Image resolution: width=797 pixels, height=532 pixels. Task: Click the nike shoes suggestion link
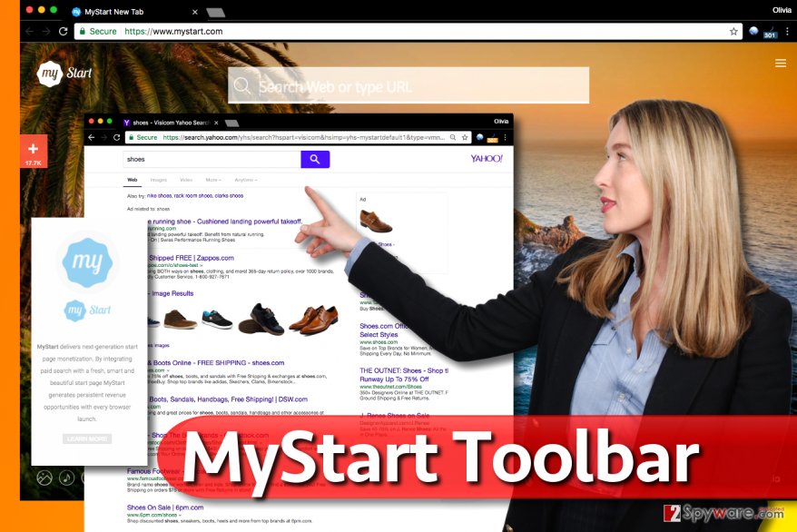point(159,195)
